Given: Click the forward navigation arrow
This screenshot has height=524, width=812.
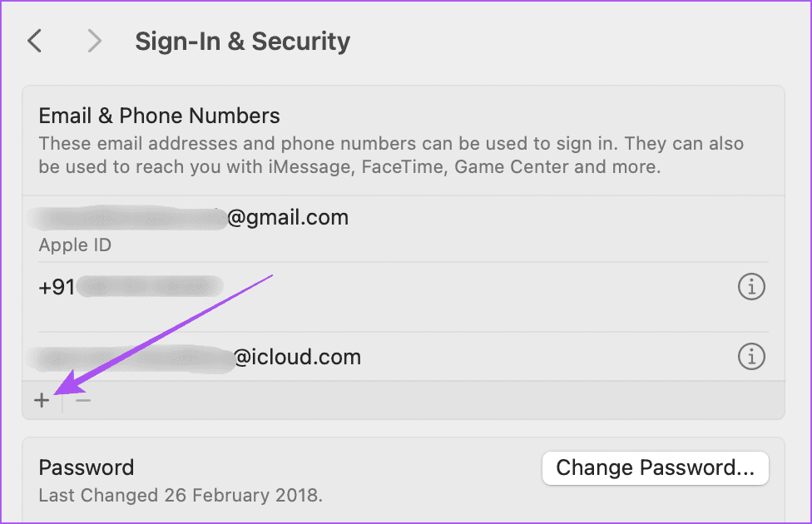Looking at the screenshot, I should (x=94, y=40).
